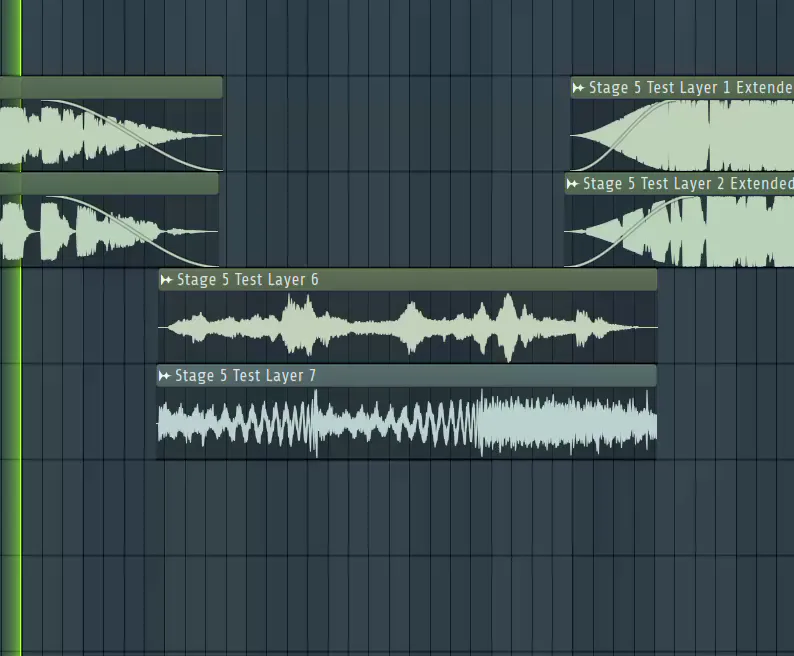Click the Layer 2 Extended fade-in waveform
The height and width of the screenshot is (656, 794).
[679, 231]
